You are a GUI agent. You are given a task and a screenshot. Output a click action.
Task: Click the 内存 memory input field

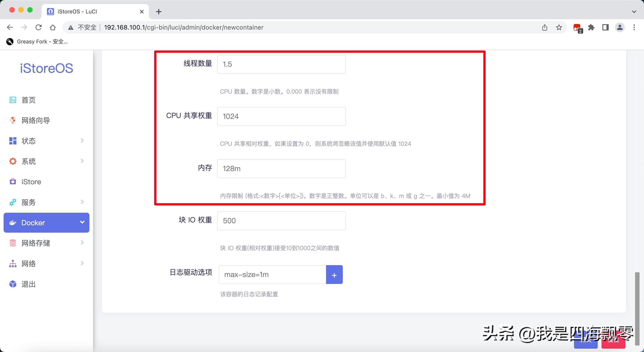click(281, 168)
